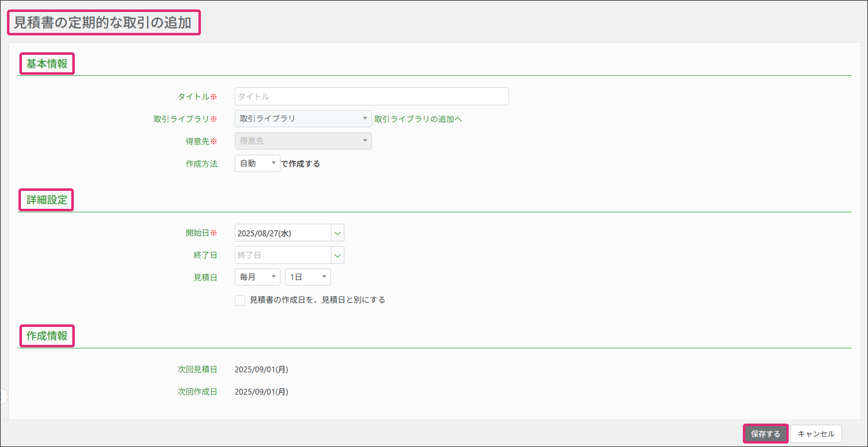Open the 終了日 calendar chevron icon

[338, 255]
